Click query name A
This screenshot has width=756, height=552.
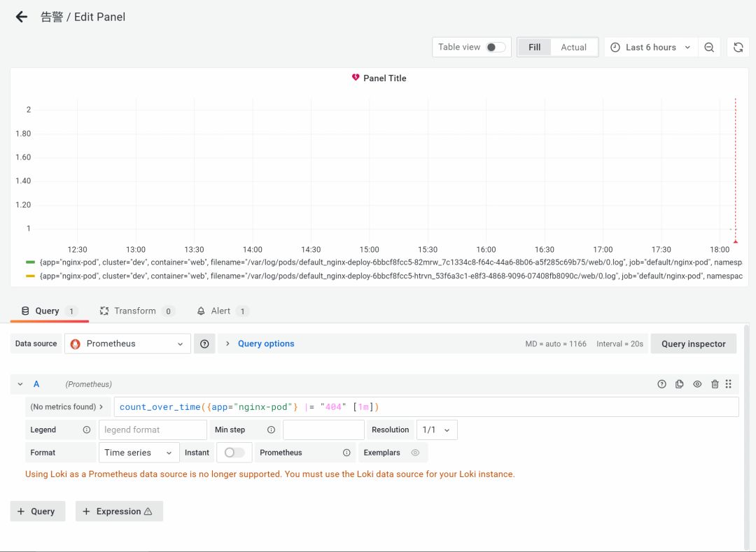36,384
